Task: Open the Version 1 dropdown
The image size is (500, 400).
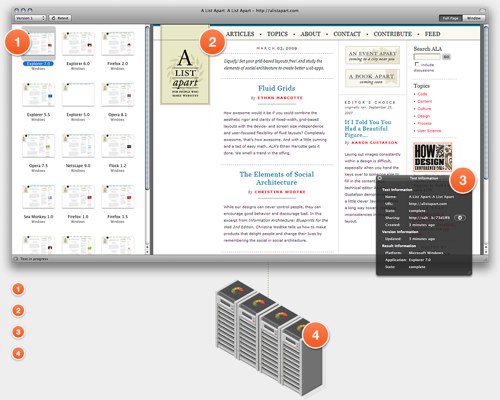Action: [30, 18]
